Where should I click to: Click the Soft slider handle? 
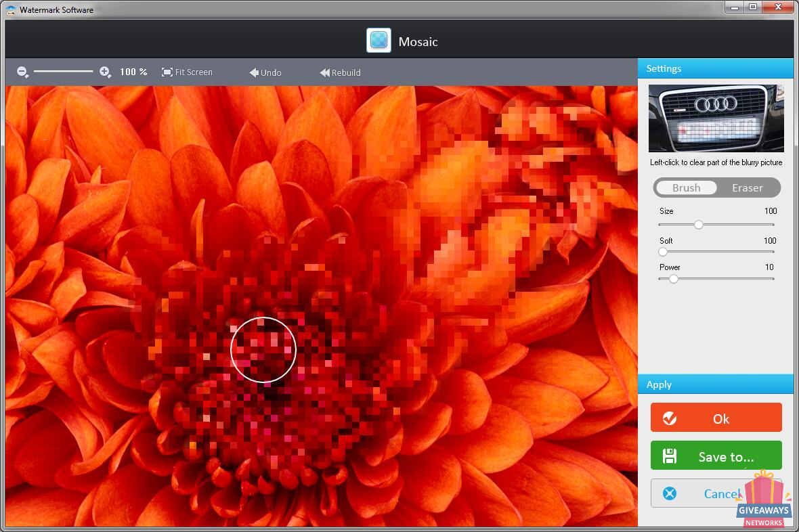663,252
